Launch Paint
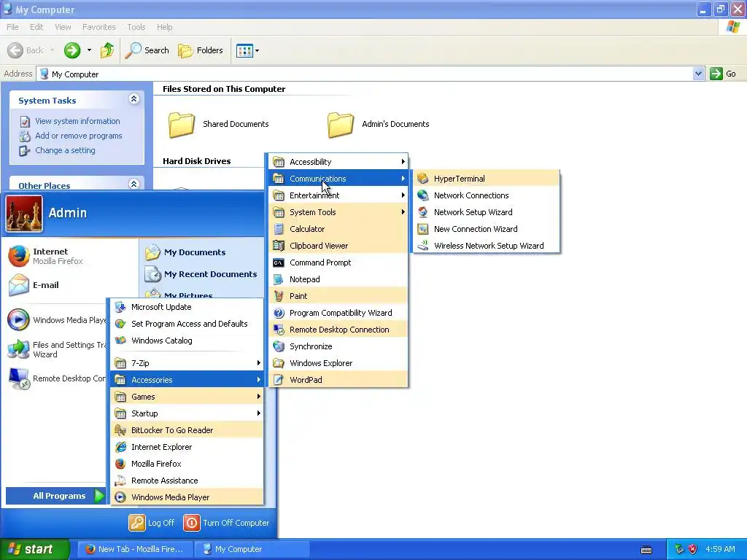This screenshot has height=560, width=747. (338, 296)
